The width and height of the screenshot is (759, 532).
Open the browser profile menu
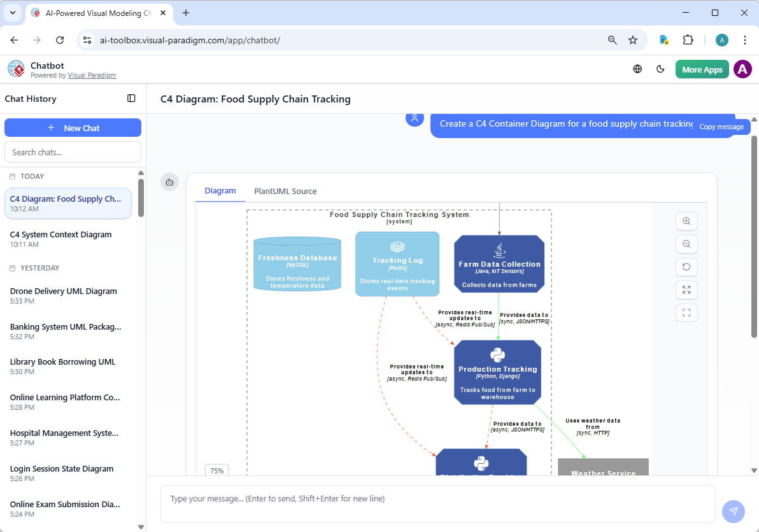click(x=721, y=39)
